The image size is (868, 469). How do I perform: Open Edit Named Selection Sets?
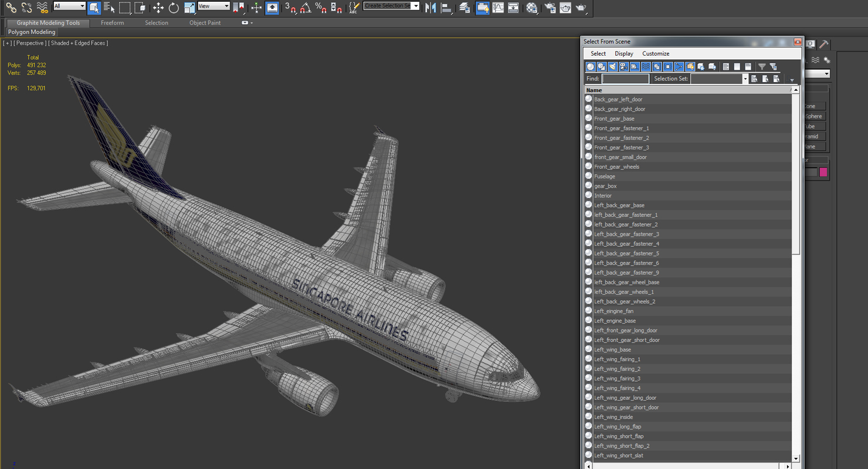click(x=354, y=8)
